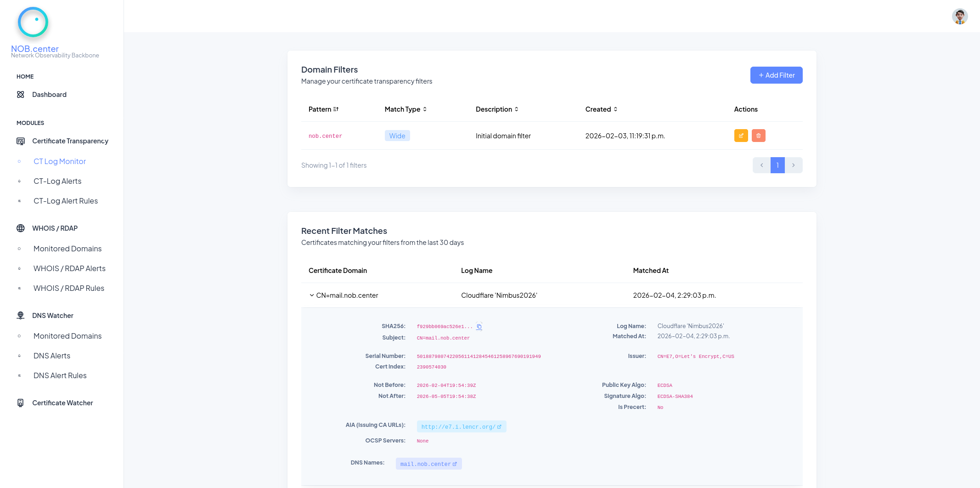The height and width of the screenshot is (488, 980).
Task: Copy the SHA256 hash via the copy icon
Action: 479,326
